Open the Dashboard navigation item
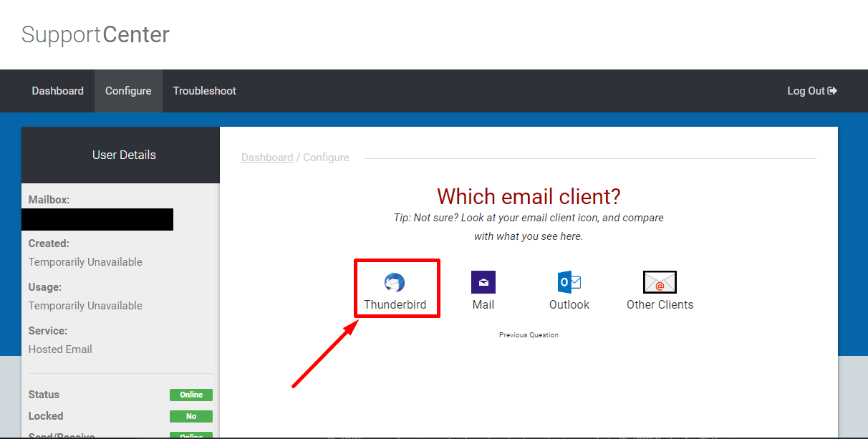 (57, 90)
